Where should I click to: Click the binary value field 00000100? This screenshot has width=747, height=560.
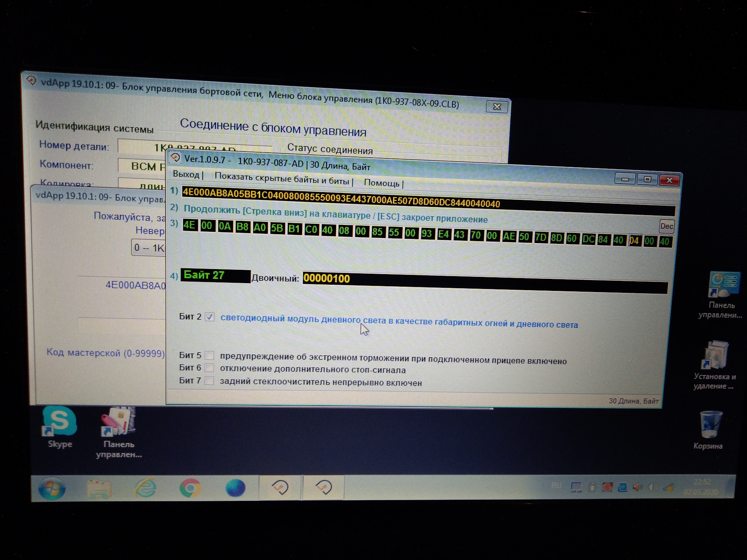pyautogui.click(x=326, y=278)
